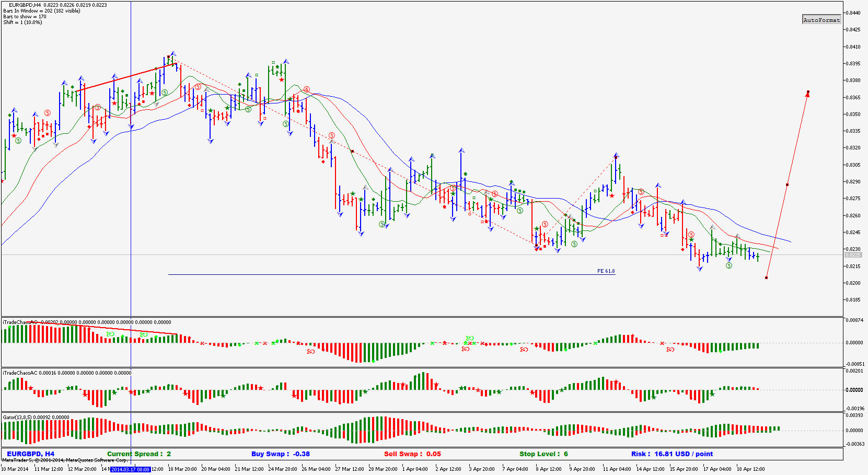Click the AutoFormat button
The image size is (868, 475).
pyautogui.click(x=822, y=19)
